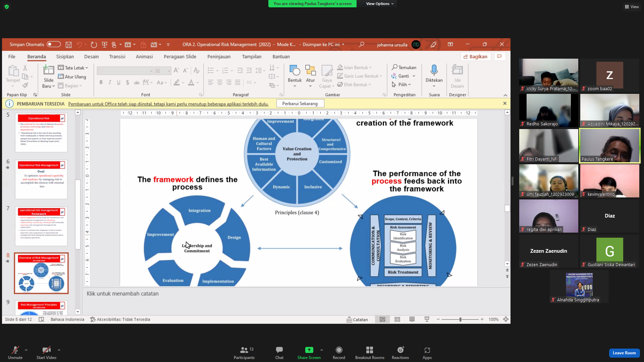Viewport: 644px width, 362px height.
Task: Select slide 6 thumbnail Operational Risk Management
Action: pos(41,179)
